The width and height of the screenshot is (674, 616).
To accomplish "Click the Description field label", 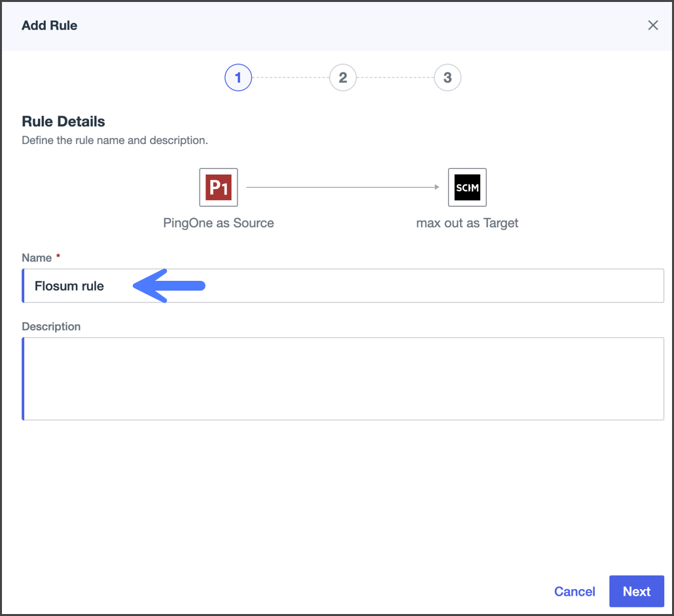I will [51, 327].
